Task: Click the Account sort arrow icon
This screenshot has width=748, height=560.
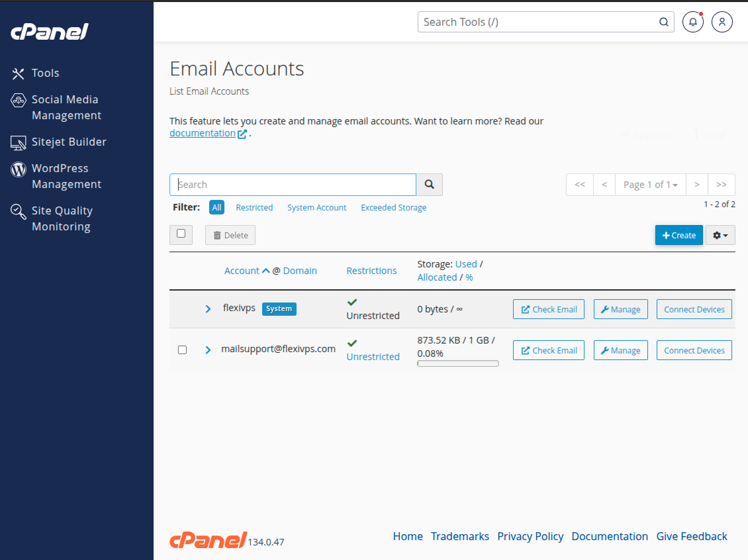Action: click(x=265, y=271)
